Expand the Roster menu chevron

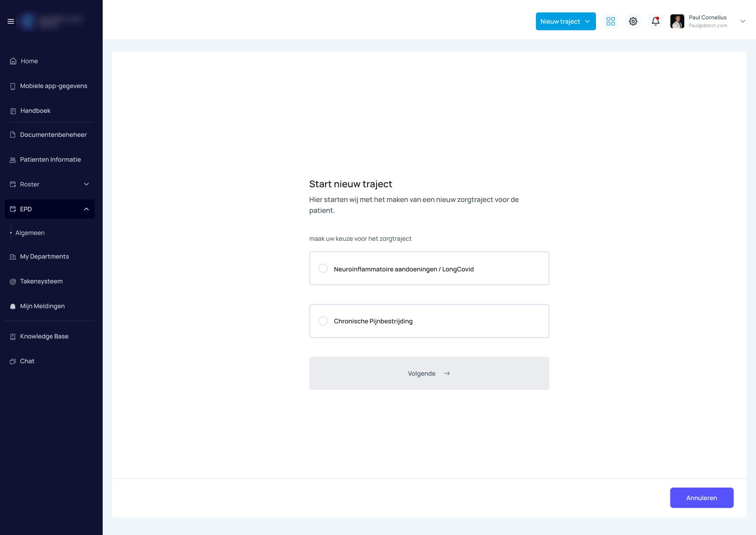tap(86, 184)
